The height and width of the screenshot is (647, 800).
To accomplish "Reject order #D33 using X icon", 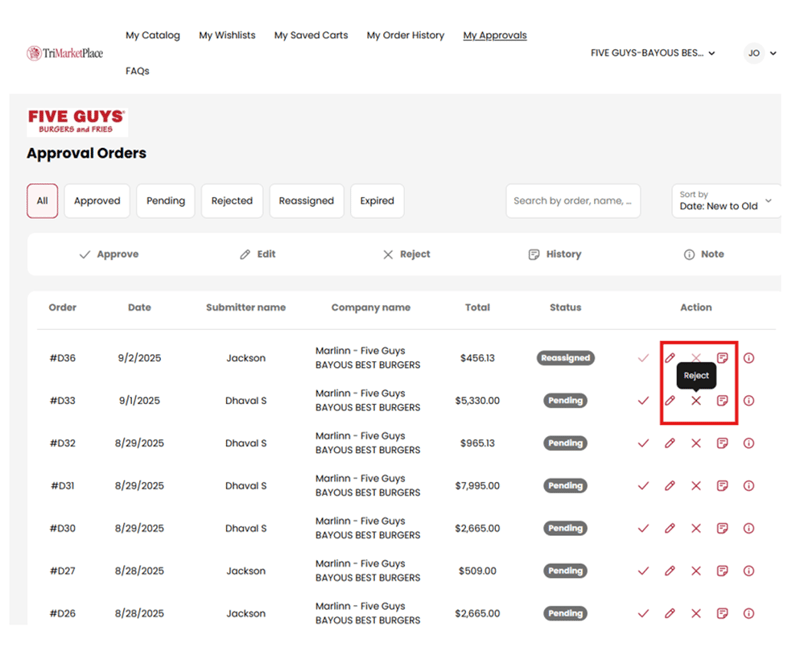I will point(696,401).
